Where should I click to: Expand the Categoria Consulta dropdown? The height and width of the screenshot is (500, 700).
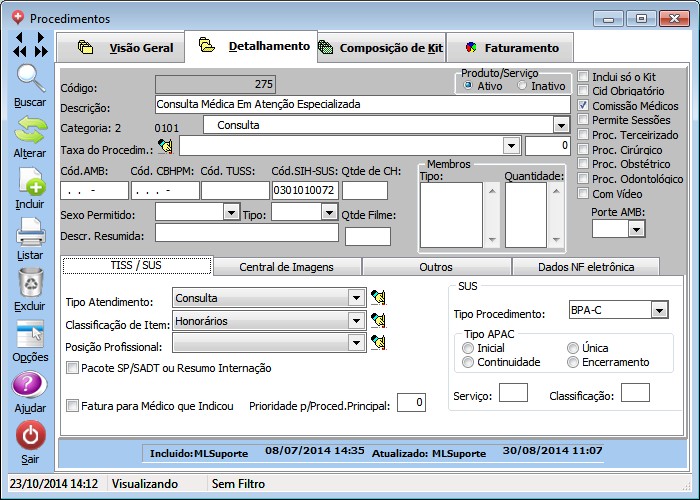[x=561, y=125]
